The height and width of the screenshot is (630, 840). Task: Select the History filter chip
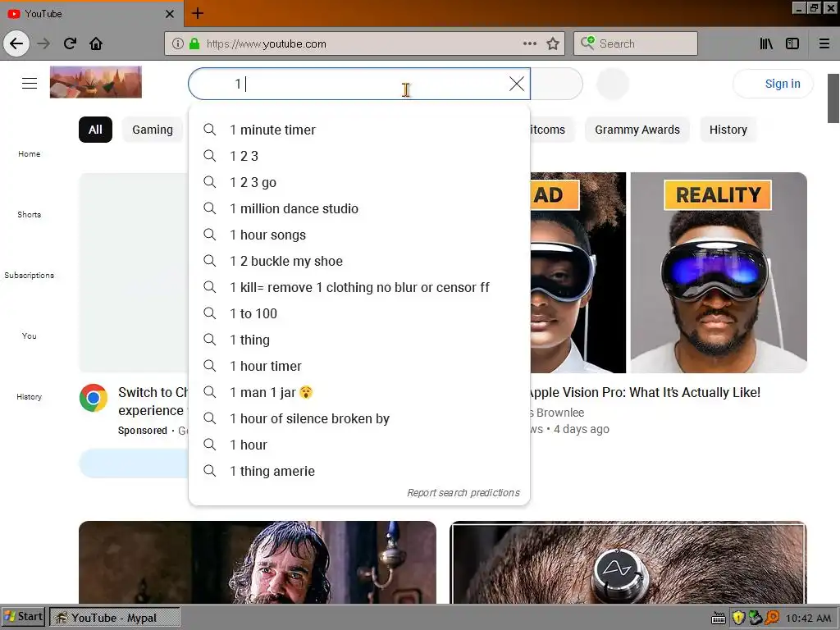728,130
